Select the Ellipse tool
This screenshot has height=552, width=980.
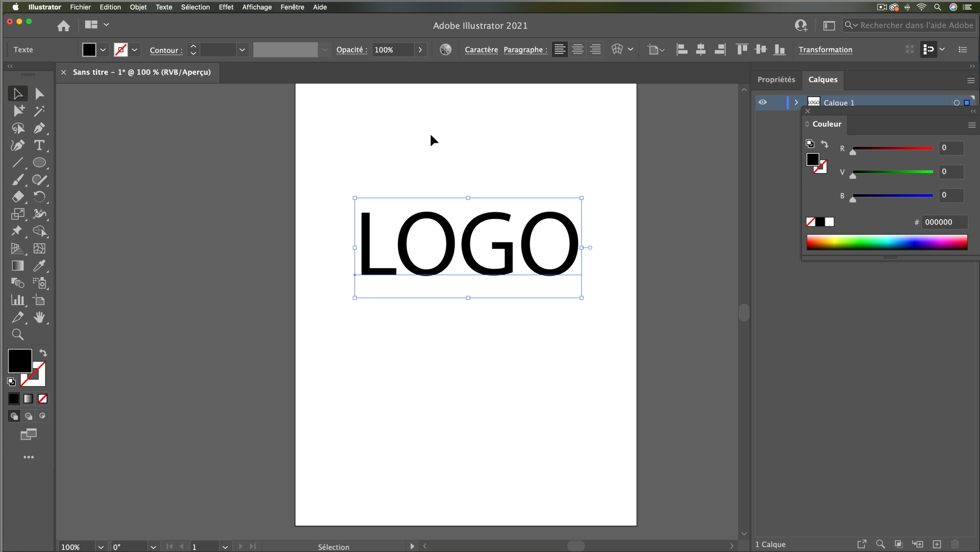pyautogui.click(x=39, y=163)
